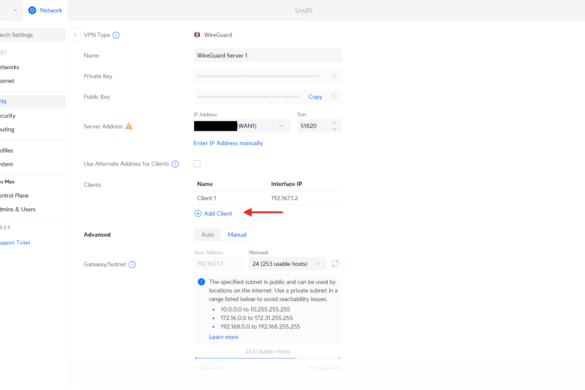
Task: Copy the Public Key
Action: (315, 97)
